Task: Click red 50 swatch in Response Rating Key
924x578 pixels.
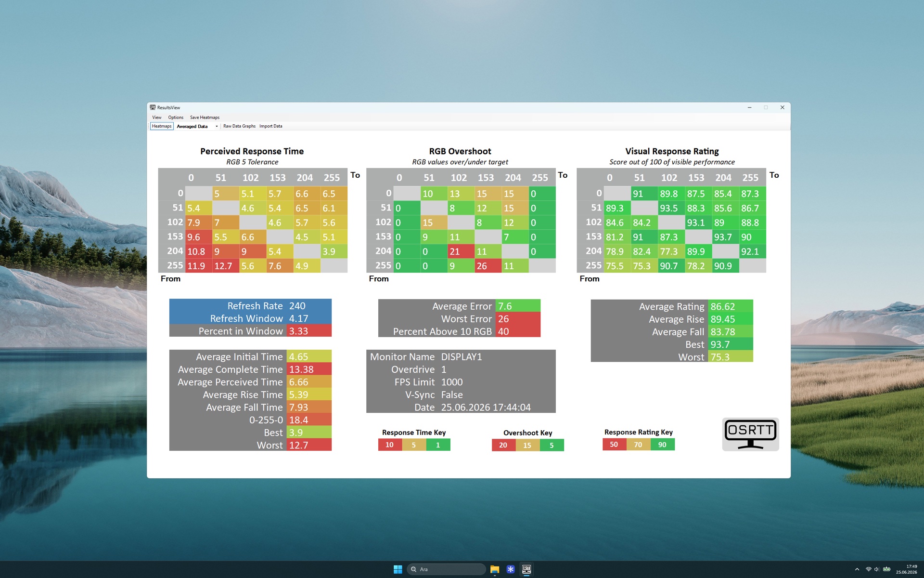Action: pos(614,445)
